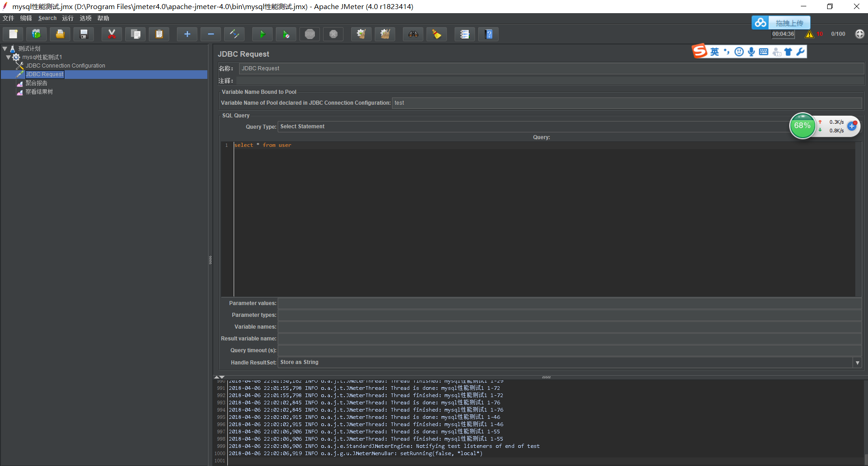This screenshot has width=868, height=466.
Task: Open the 帮助 menu
Action: 103,18
